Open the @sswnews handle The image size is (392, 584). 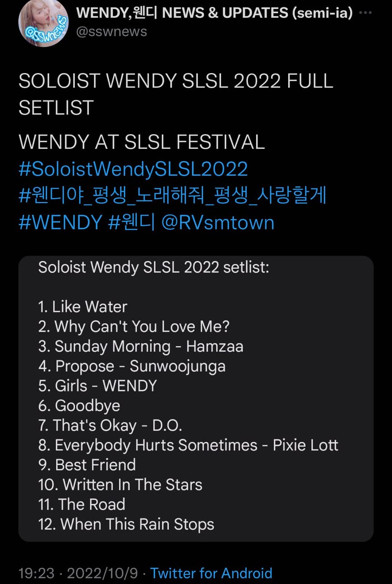112,32
